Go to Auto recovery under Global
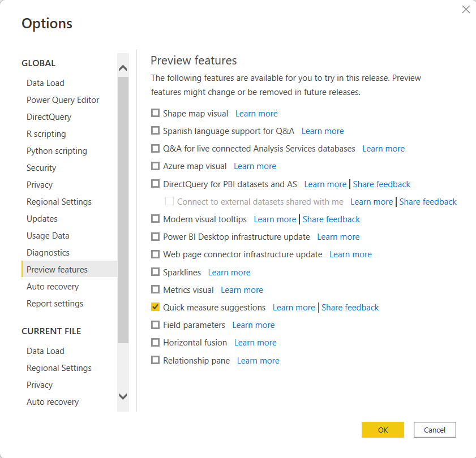 point(53,287)
